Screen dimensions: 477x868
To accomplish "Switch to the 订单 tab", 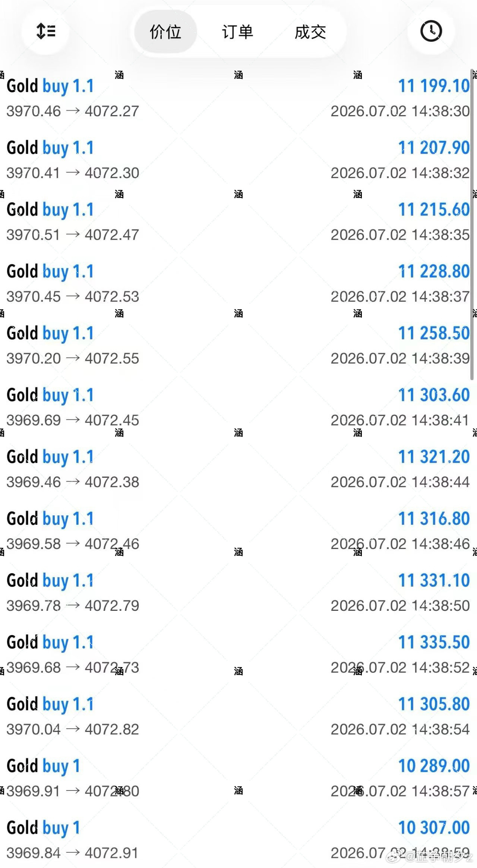I will click(x=238, y=32).
